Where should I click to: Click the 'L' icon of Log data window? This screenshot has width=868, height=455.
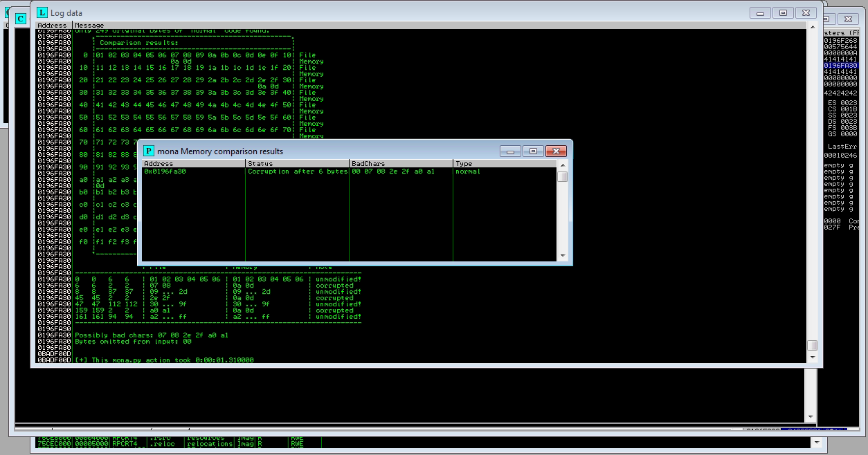click(x=42, y=12)
